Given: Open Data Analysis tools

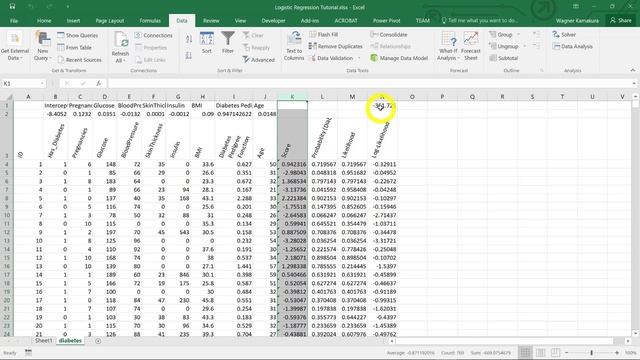Looking at the screenshot, I should [x=572, y=46].
